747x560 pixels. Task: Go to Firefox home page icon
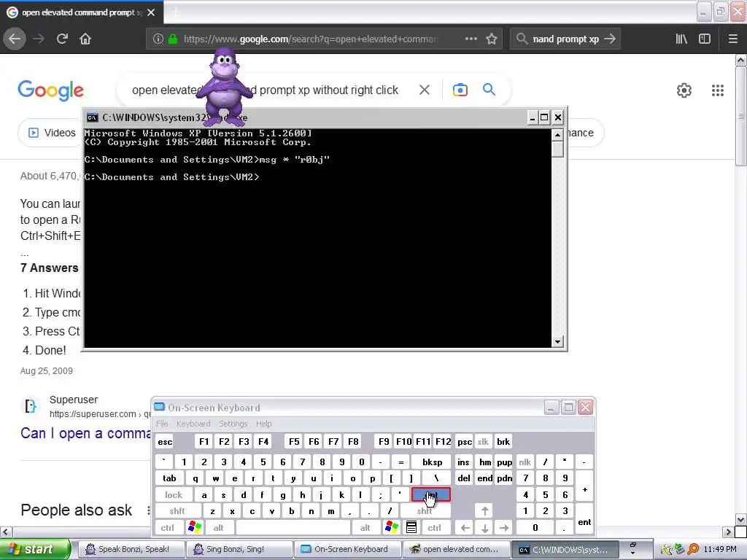click(85, 39)
